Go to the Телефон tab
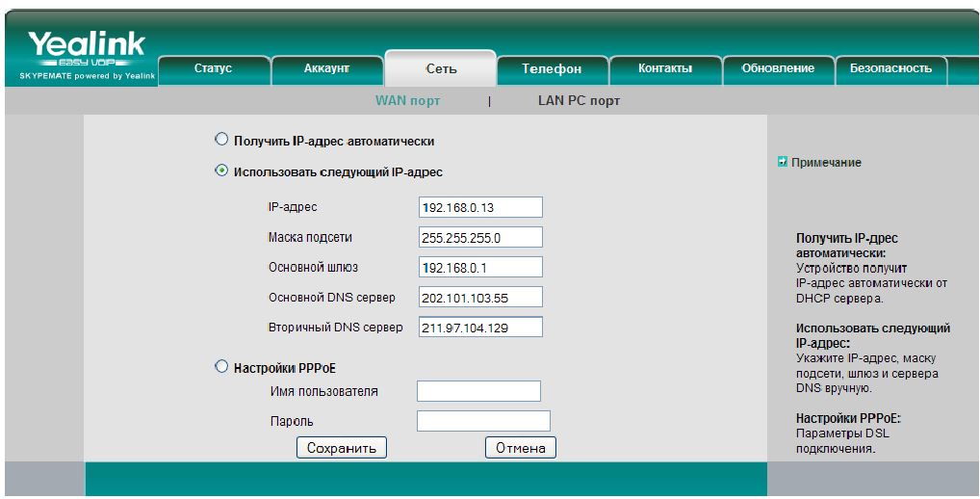The width and height of the screenshot is (980, 499). pos(552,69)
